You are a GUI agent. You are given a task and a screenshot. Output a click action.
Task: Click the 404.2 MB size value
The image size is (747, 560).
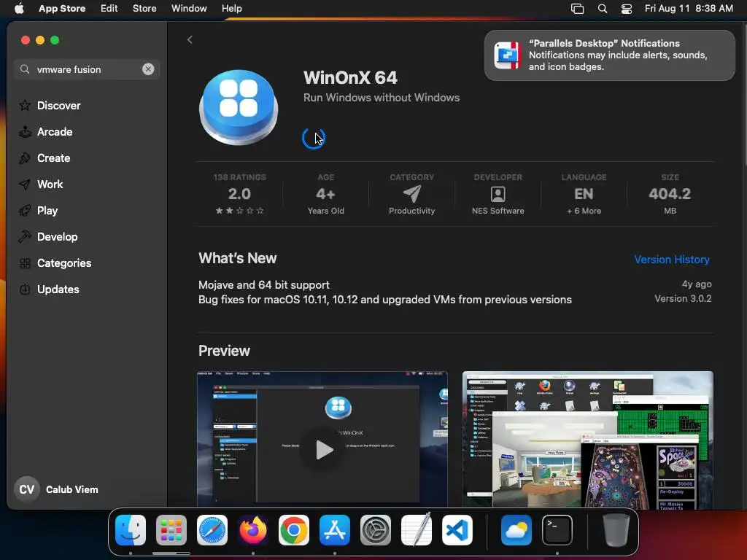[x=670, y=194]
